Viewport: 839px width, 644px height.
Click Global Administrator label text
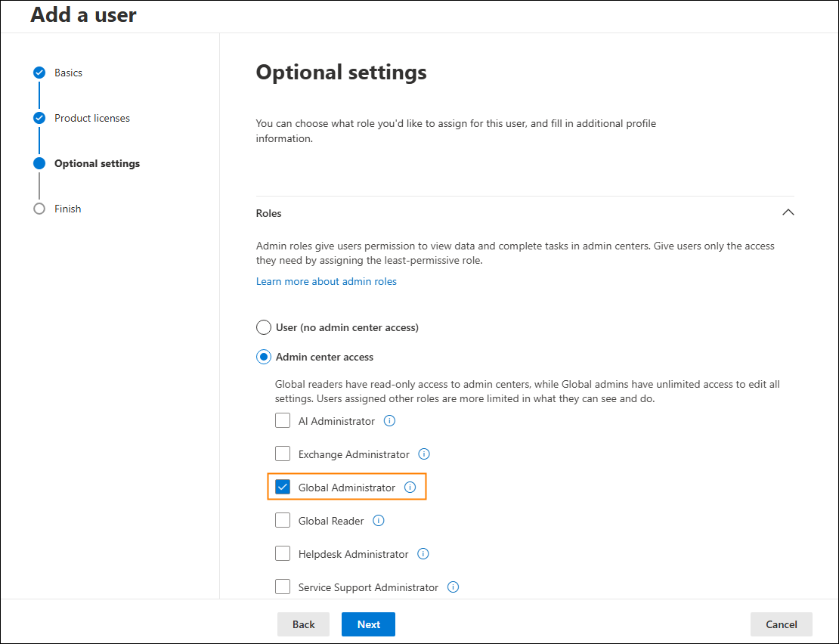click(x=347, y=488)
